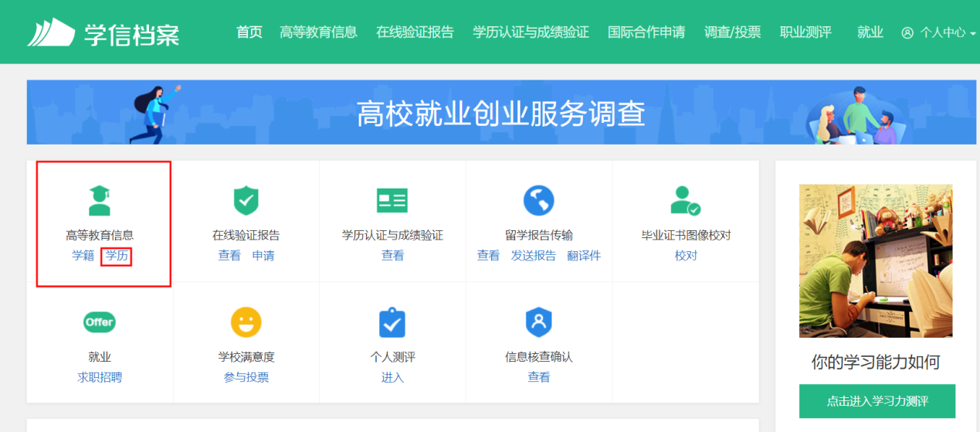Click the 留学报告传输 globe icon
This screenshot has height=432, width=980.
(x=539, y=201)
